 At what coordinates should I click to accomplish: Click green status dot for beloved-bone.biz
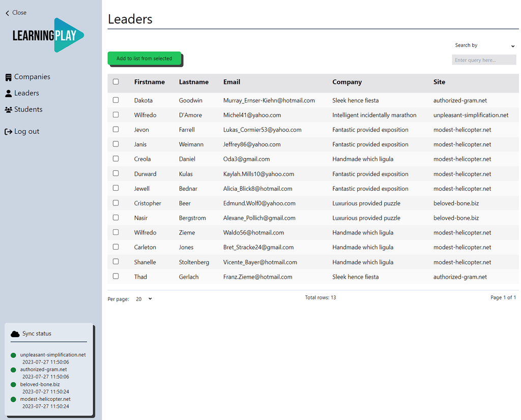(x=13, y=385)
